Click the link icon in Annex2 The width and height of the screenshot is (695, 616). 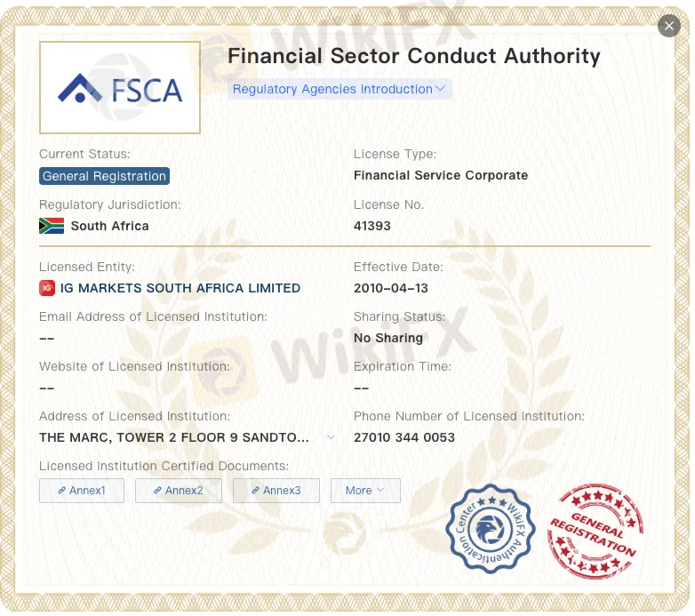157,491
